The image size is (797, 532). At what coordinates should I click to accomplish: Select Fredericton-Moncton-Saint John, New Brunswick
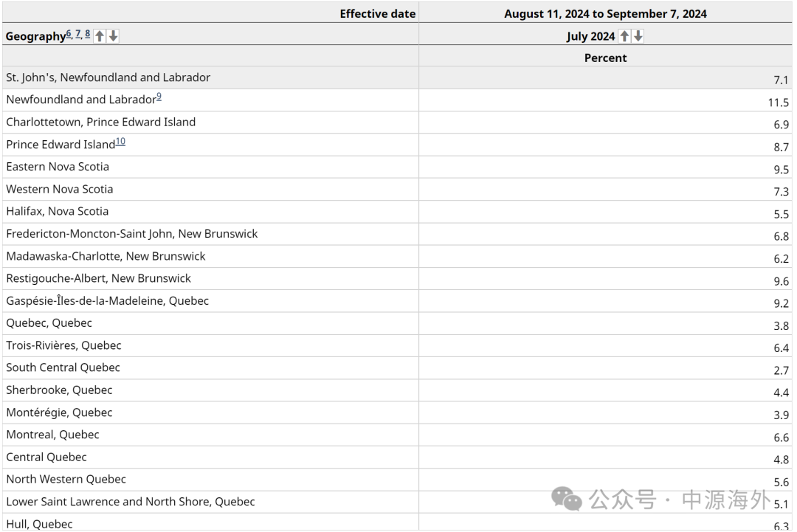132,234
